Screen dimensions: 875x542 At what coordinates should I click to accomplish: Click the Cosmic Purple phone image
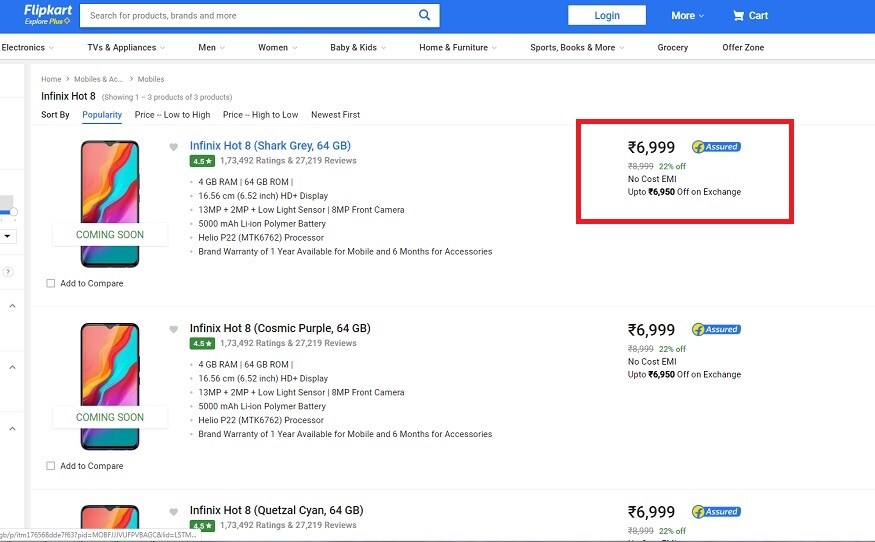pos(110,386)
